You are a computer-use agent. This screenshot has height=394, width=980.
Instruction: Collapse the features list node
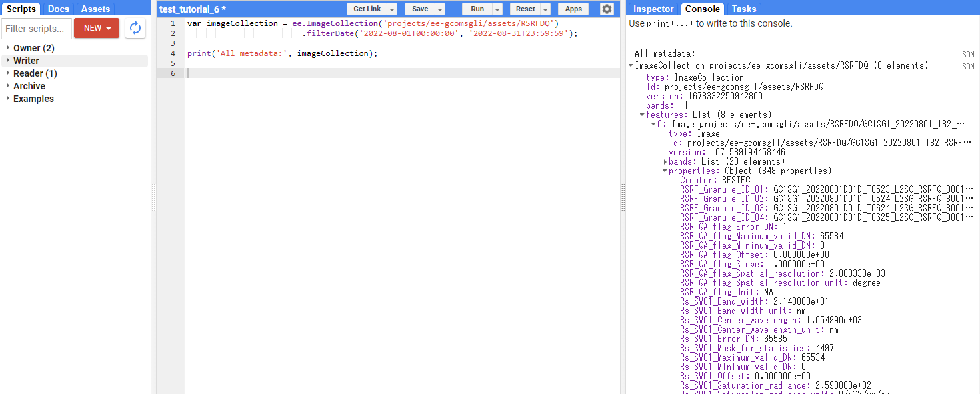pyautogui.click(x=642, y=115)
